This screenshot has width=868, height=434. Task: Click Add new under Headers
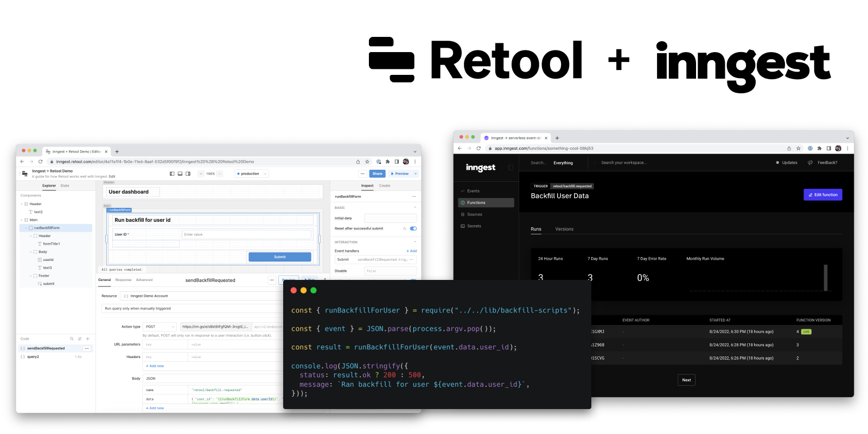click(155, 366)
